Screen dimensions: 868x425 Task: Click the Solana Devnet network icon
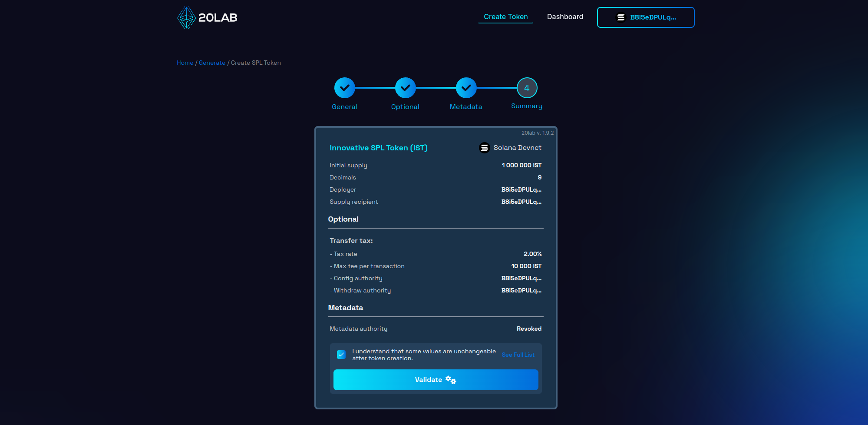pos(484,148)
